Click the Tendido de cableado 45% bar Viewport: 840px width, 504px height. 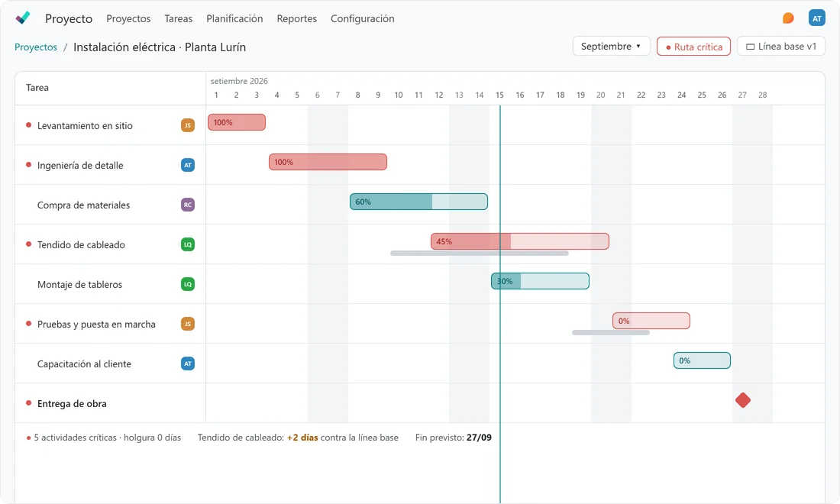click(520, 241)
